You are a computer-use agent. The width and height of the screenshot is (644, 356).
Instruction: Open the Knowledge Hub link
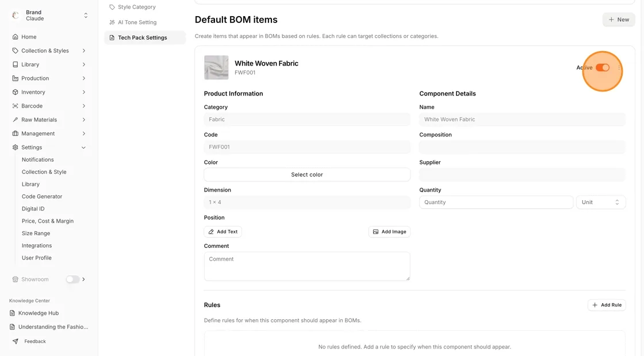click(39, 313)
